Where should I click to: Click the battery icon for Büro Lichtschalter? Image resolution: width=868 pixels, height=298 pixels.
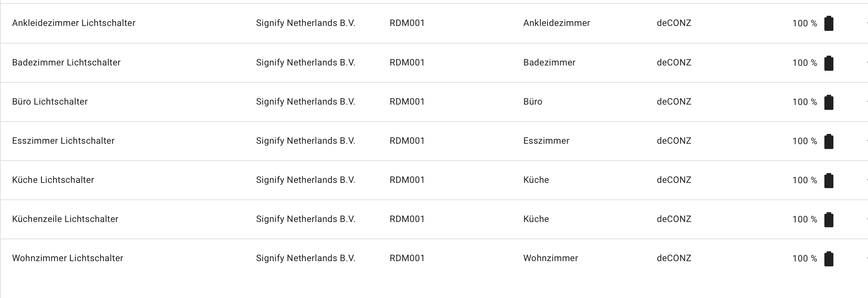coord(829,102)
